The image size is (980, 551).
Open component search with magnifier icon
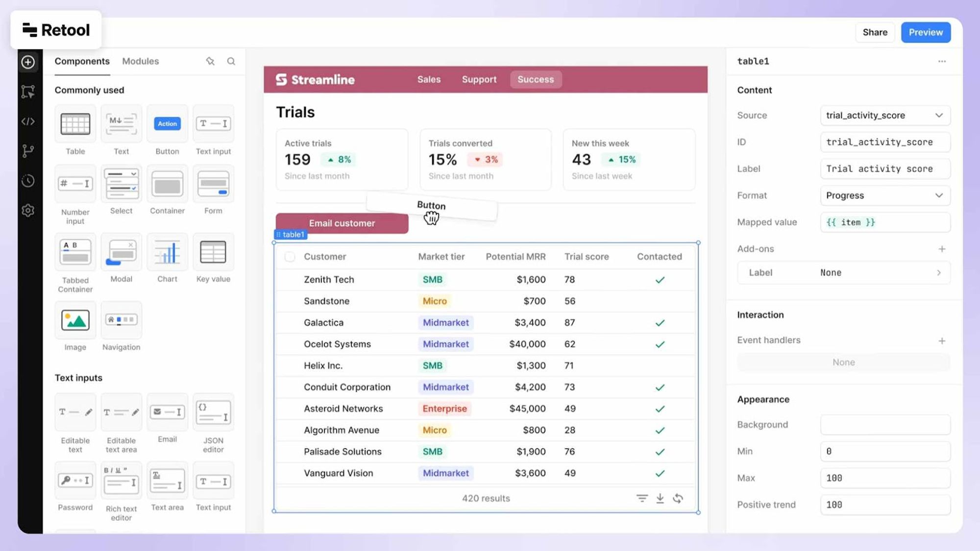[x=231, y=61]
